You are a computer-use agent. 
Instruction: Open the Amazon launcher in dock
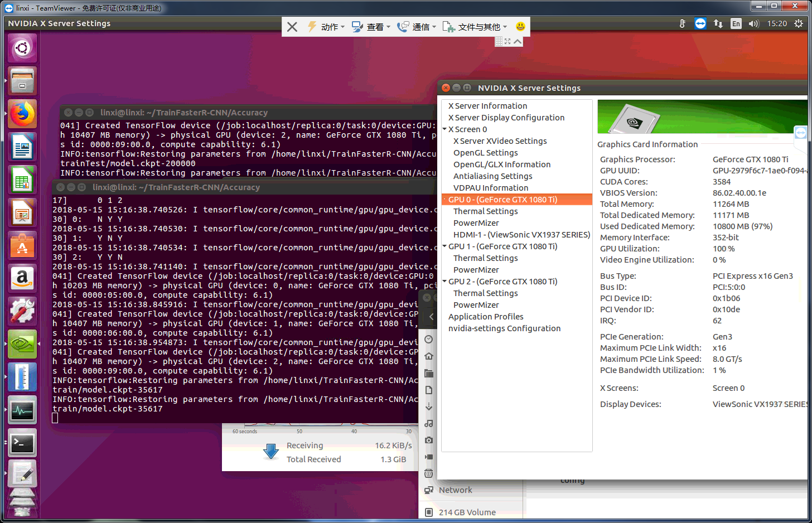coord(22,278)
